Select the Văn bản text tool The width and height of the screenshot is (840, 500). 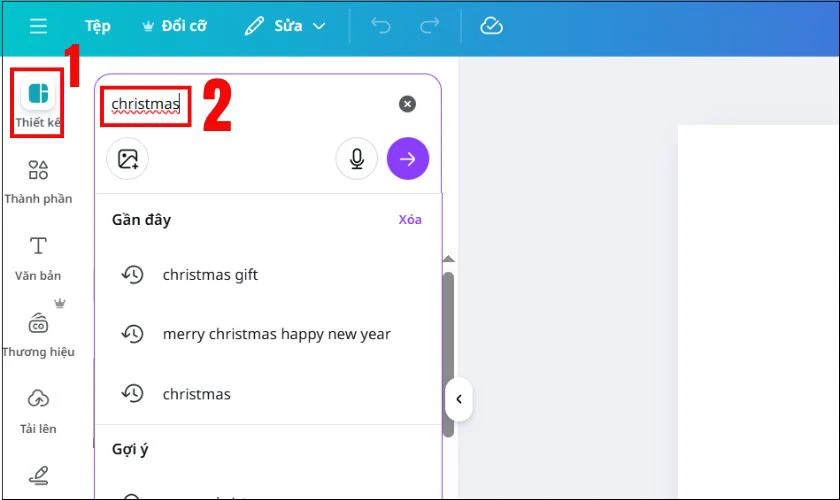38,257
